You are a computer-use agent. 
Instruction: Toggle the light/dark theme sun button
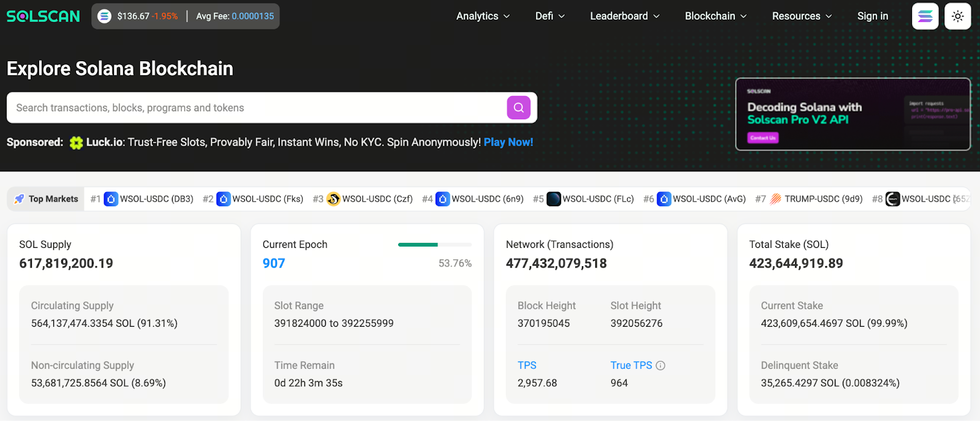(x=957, y=17)
